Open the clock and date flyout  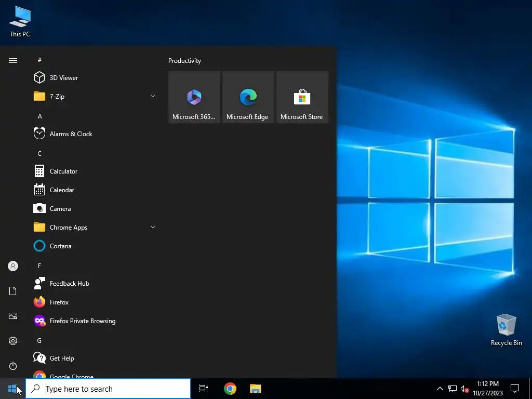pyautogui.click(x=488, y=389)
